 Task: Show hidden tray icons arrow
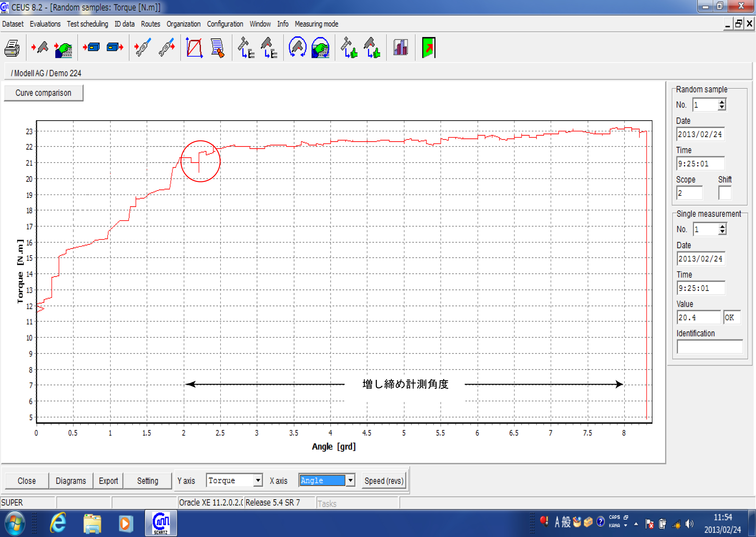coord(636,524)
